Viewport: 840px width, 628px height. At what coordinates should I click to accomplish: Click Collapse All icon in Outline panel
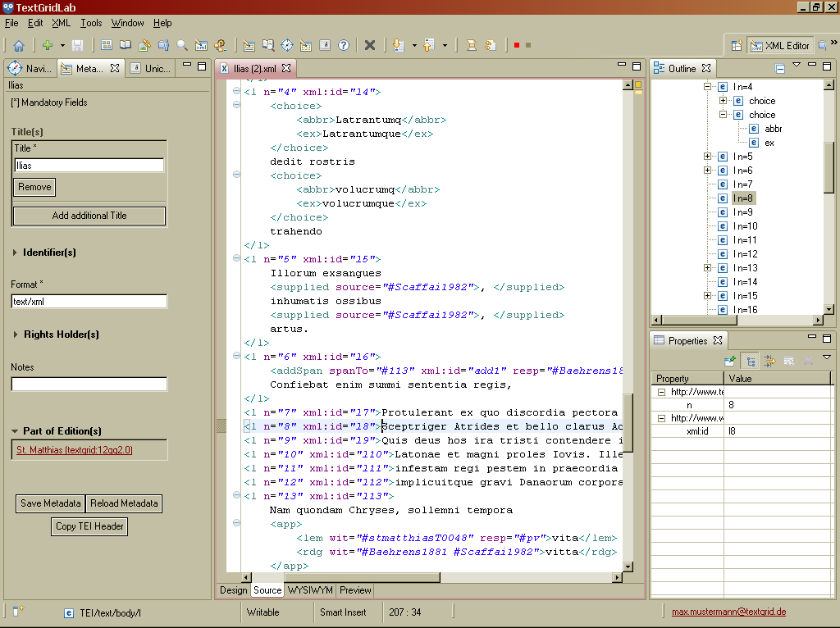pos(781,69)
